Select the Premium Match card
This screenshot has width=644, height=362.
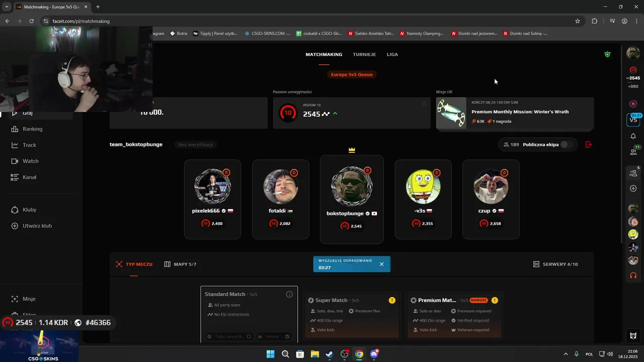pos(454,315)
